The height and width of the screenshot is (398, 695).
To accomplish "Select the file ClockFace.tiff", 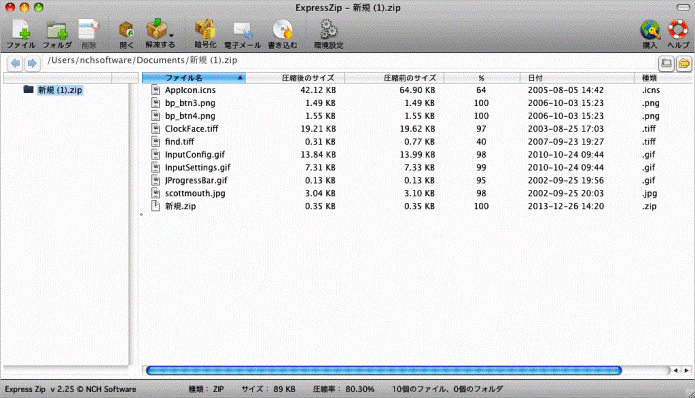I will 191,129.
